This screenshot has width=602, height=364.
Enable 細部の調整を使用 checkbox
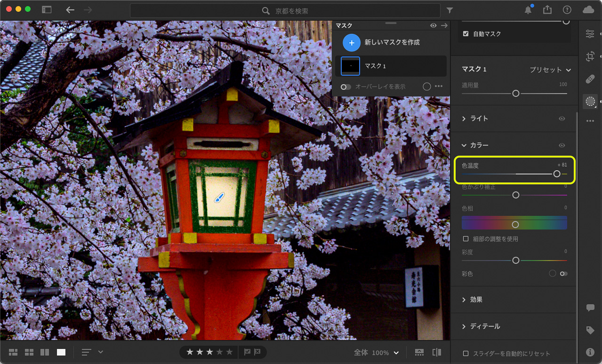pyautogui.click(x=466, y=239)
